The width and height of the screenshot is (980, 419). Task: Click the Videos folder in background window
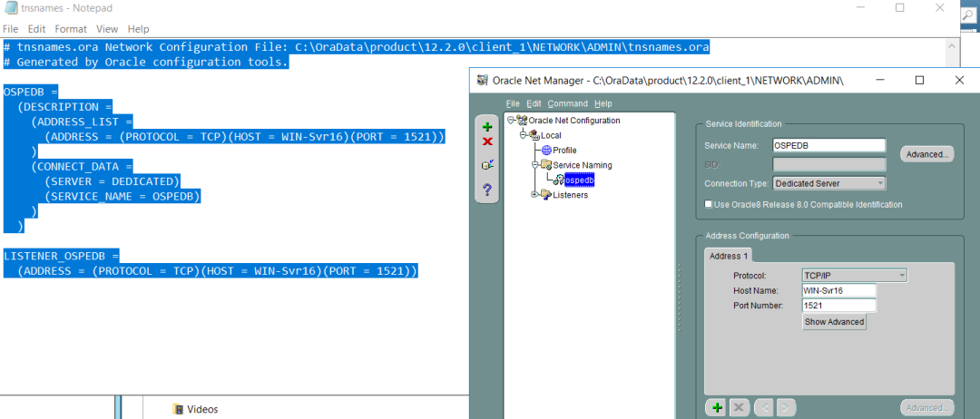tap(196, 410)
